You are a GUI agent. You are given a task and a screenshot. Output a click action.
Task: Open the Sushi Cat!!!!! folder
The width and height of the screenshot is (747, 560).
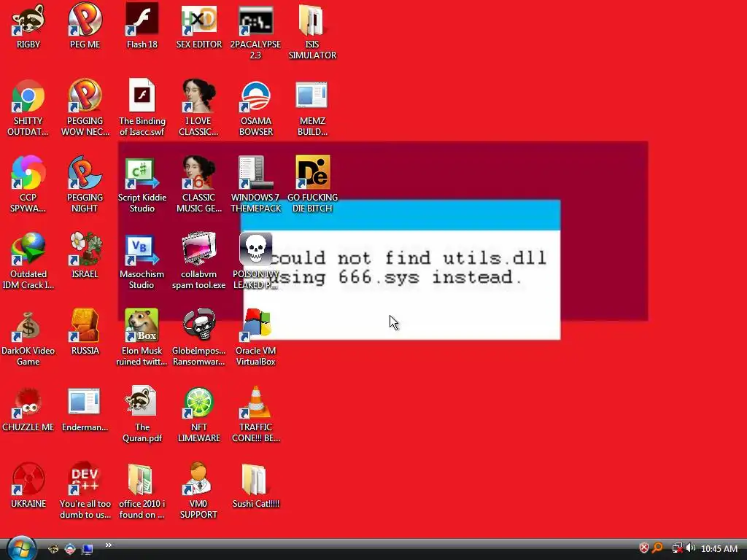coord(256,478)
